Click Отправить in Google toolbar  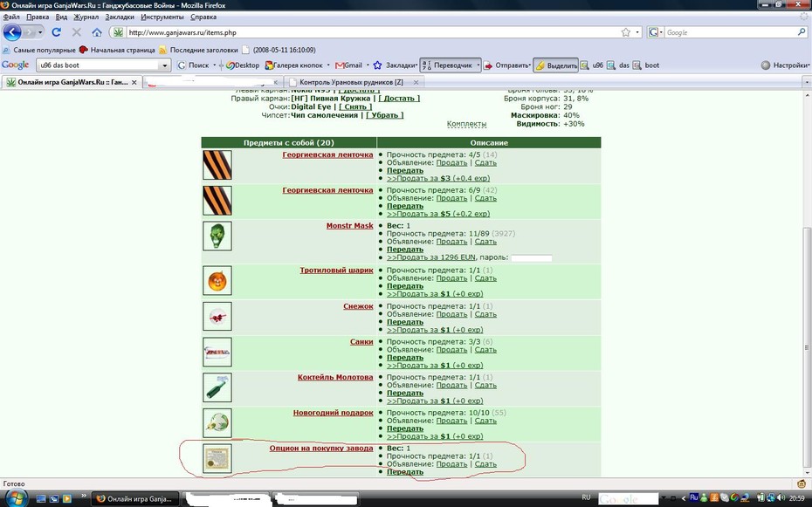[x=506, y=65]
